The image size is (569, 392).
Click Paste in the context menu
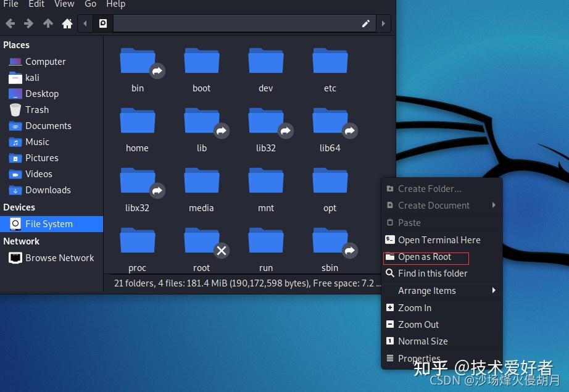coord(442,222)
